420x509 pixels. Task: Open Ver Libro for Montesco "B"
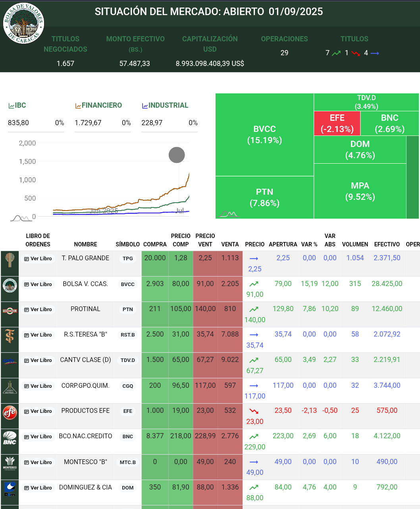[38, 463]
